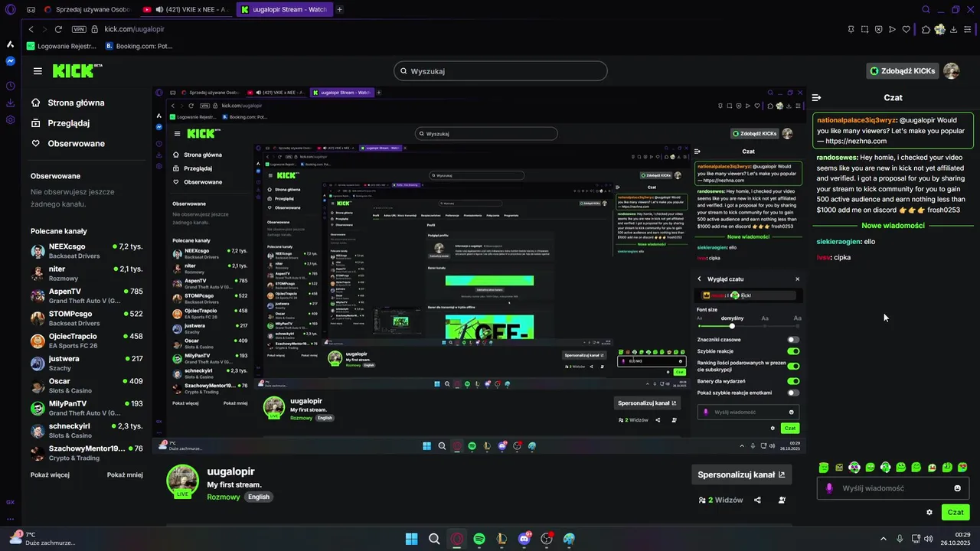The image size is (980, 551).
Task: Click the pin icon in the address bar
Action: coord(851,29)
